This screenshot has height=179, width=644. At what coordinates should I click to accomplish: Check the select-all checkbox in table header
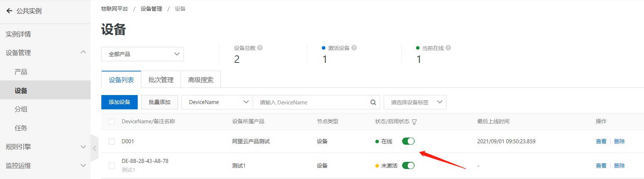coord(111,121)
